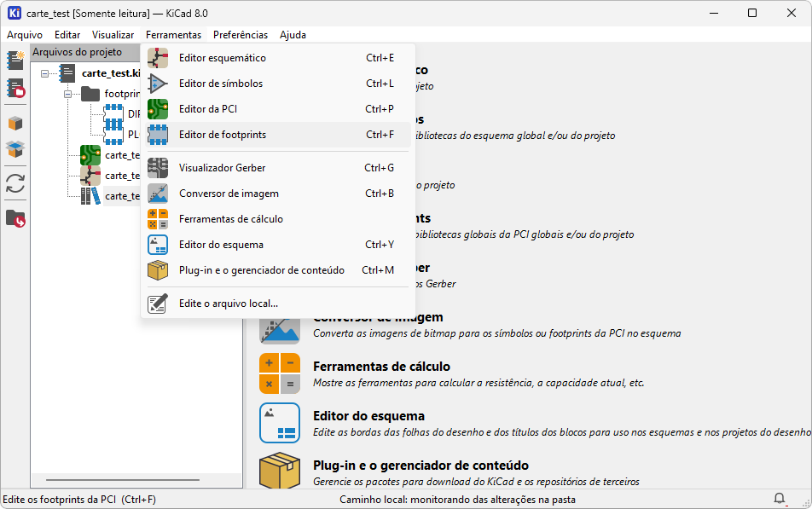The height and width of the screenshot is (509, 812).
Task: Click the Editor do esquema launcher button
Action: click(x=280, y=423)
